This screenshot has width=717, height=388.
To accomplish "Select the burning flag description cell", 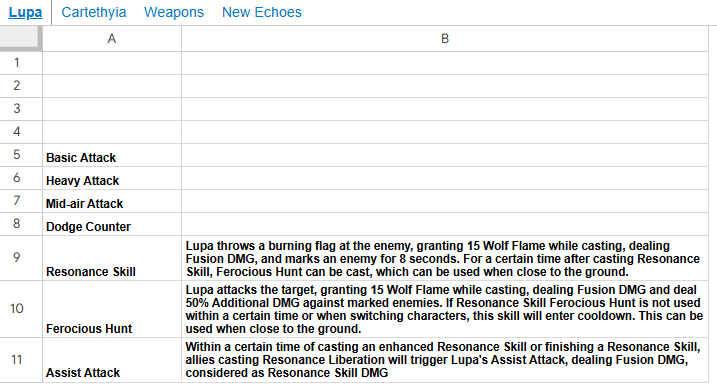I will [445, 258].
